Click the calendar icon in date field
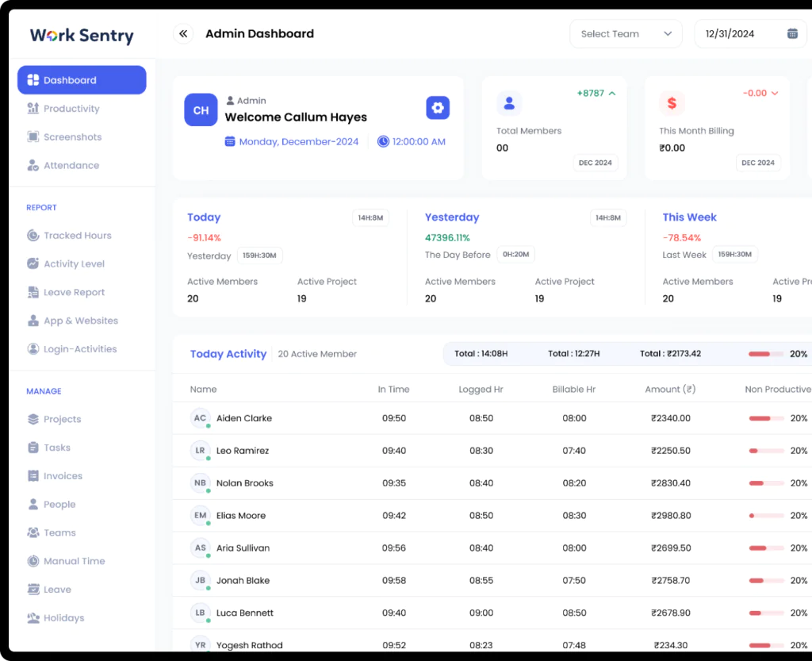Viewport: 812px width, 661px height. coord(792,34)
